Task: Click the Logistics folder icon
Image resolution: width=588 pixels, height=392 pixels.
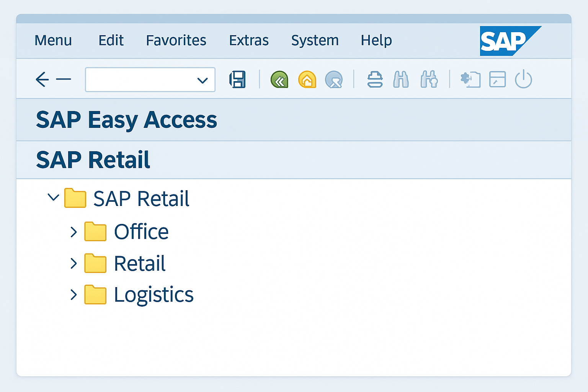Action: click(95, 295)
